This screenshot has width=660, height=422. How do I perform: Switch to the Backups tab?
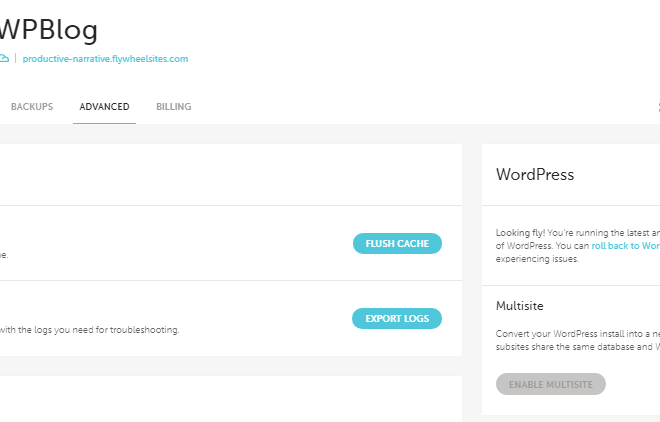(32, 107)
